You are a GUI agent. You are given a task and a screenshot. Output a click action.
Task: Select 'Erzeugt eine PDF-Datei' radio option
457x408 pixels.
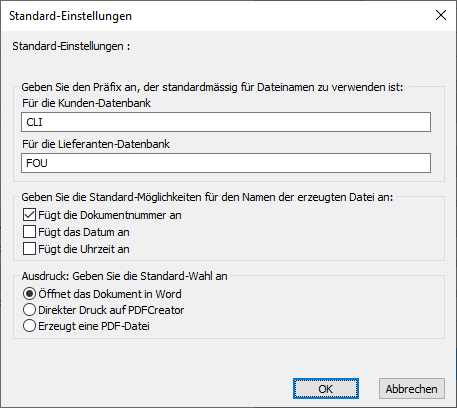point(29,326)
